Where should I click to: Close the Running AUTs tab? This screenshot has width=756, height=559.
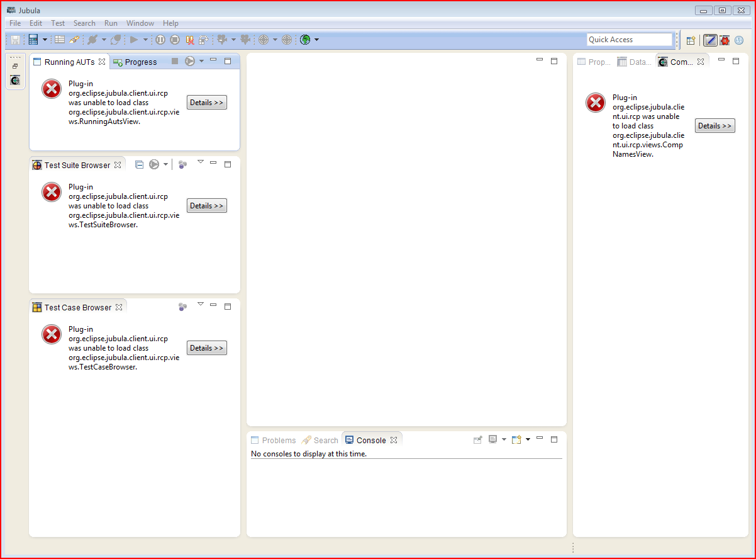coord(102,62)
